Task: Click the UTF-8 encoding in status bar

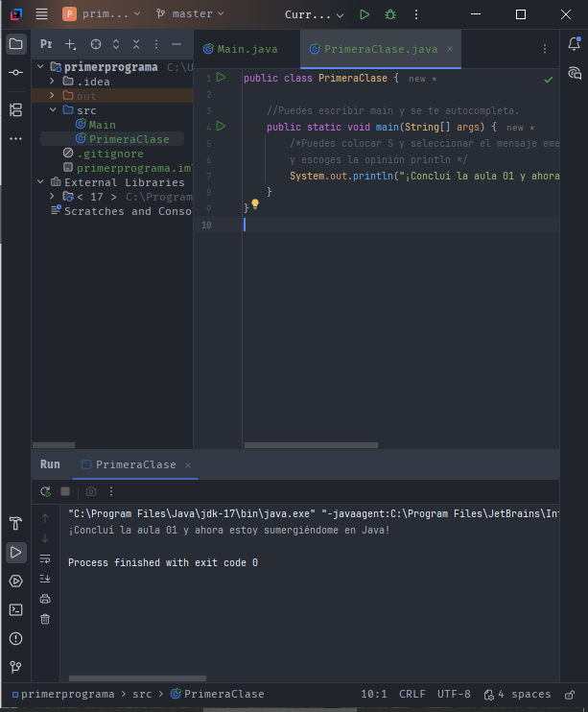Action: [454, 694]
